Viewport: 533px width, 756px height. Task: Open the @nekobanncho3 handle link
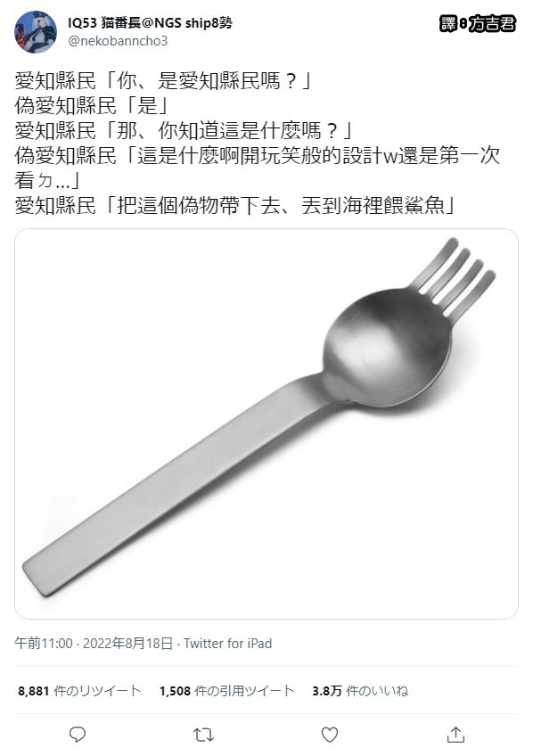118,41
